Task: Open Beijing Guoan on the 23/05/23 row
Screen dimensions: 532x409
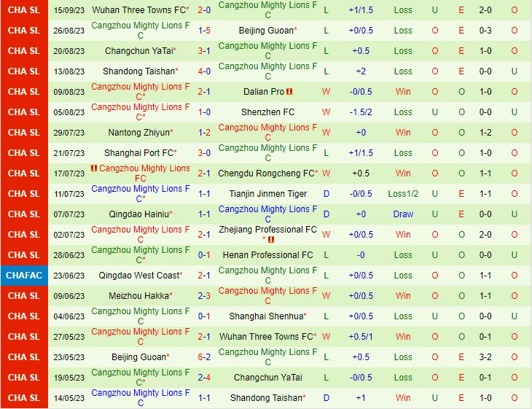Action: [x=138, y=357]
